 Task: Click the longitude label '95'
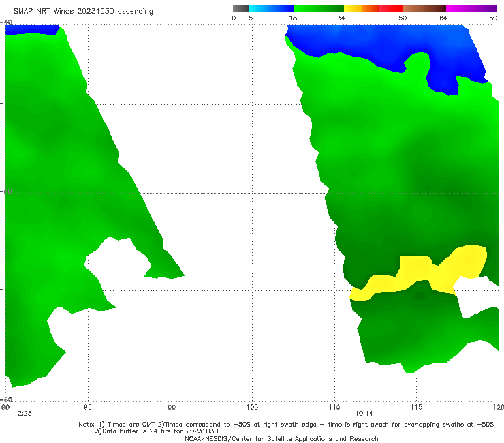(87, 408)
